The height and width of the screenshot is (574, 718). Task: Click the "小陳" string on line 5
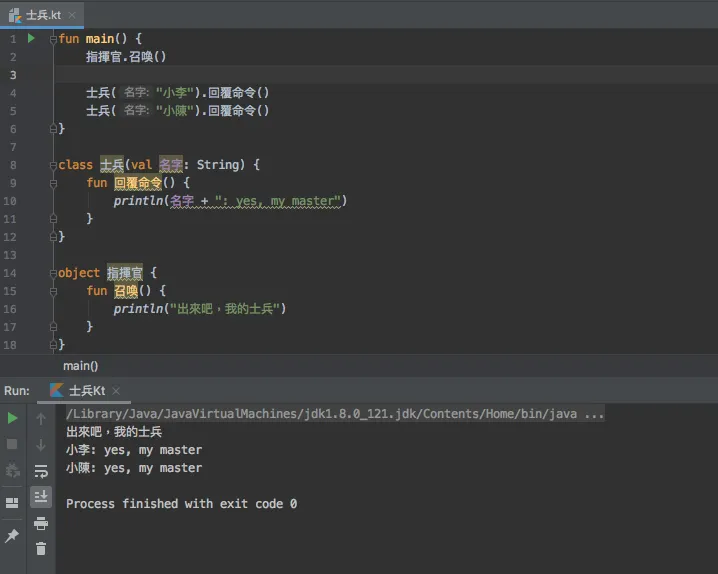pyautogui.click(x=174, y=111)
